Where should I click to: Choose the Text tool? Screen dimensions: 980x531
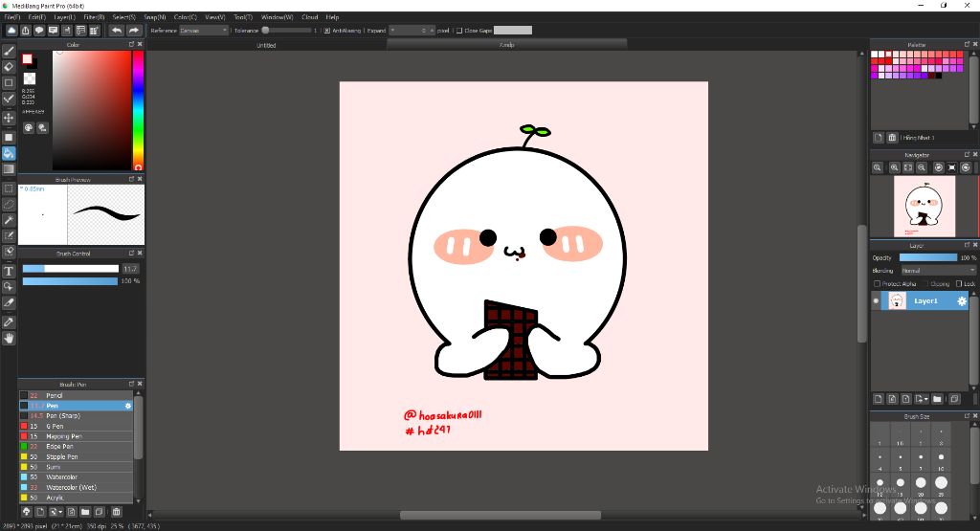point(9,271)
